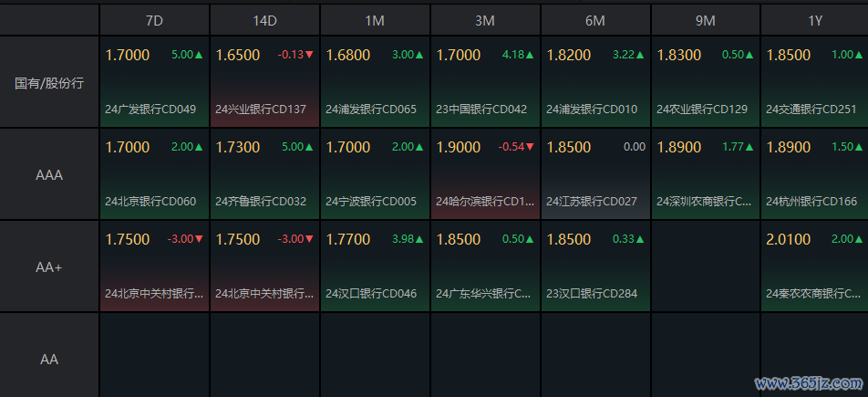
Task: Open 24浦发银行CD065 cell
Action: pyautogui.click(x=375, y=82)
